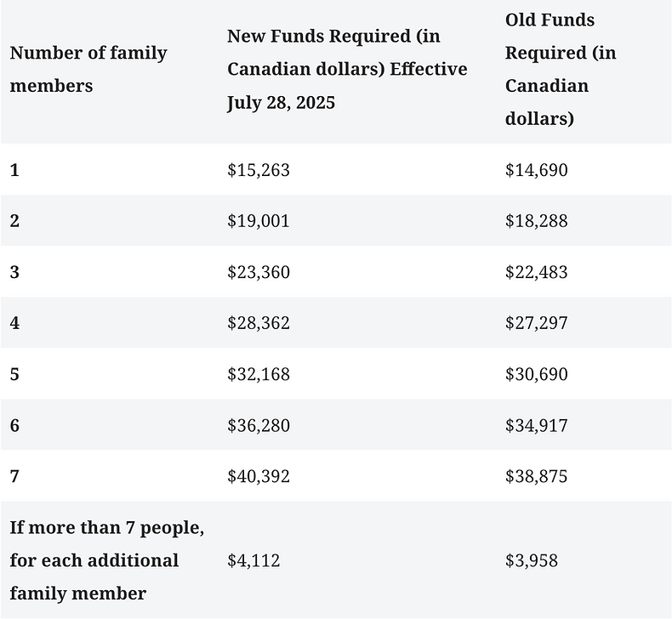Click the $4,112 additional member amount
Image resolution: width=672 pixels, height=619 pixels.
point(253,560)
